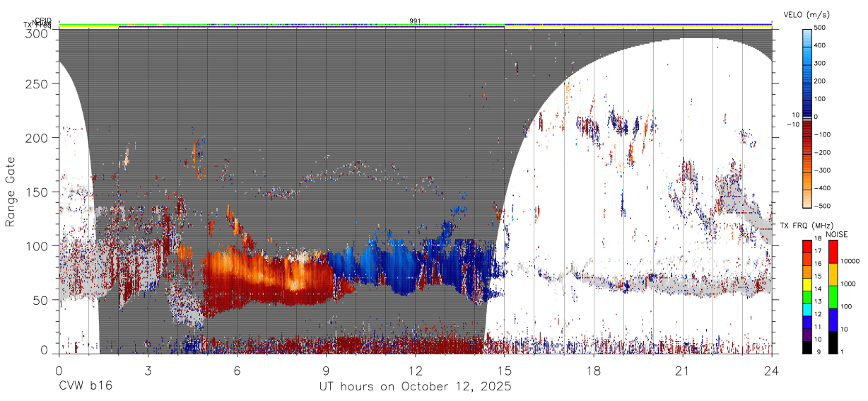Click TX FRQ scale label "17"
868x401 pixels.
(x=818, y=251)
